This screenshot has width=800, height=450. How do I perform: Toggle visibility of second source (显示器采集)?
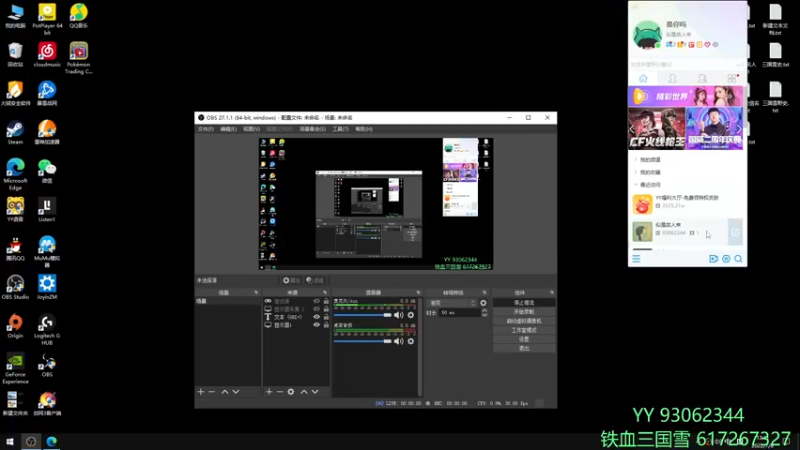pyautogui.click(x=316, y=309)
